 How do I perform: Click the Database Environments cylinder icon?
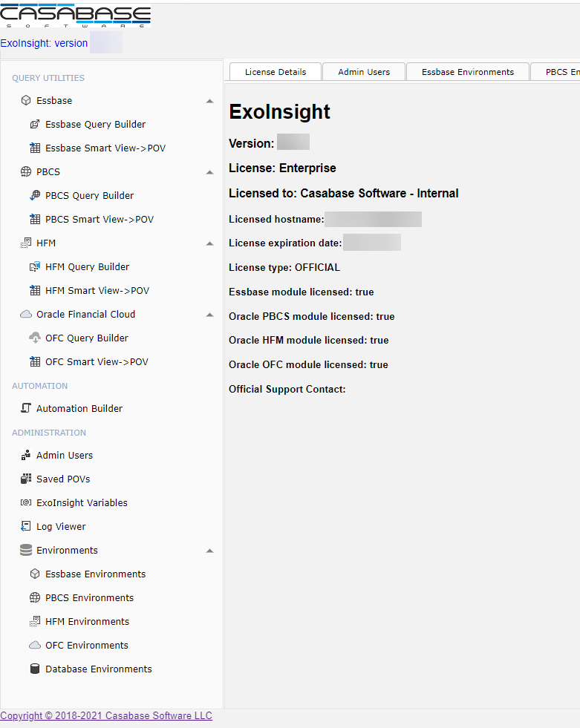(x=35, y=669)
